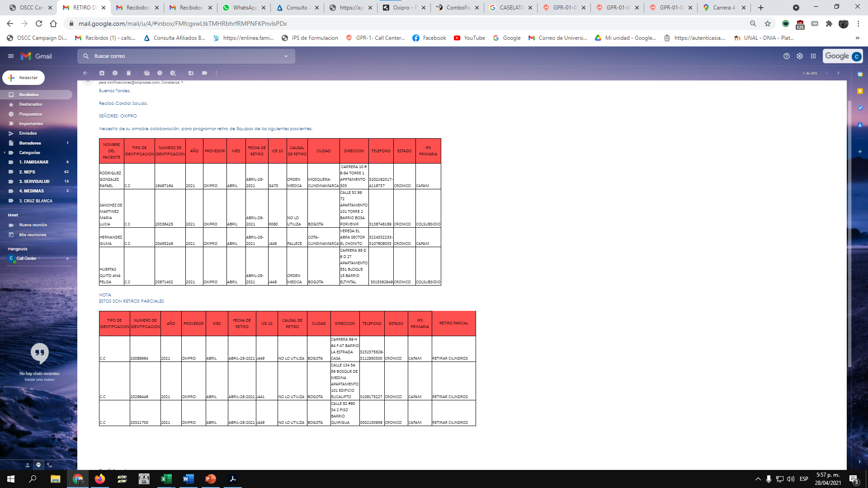868x488 pixels.
Task: Open Google Tasks side panel
Action: coord(860,108)
